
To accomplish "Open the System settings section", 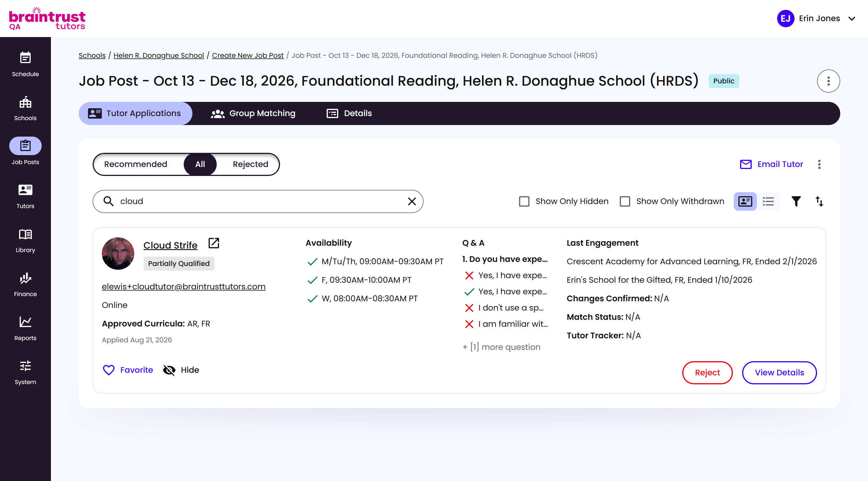I will point(25,372).
